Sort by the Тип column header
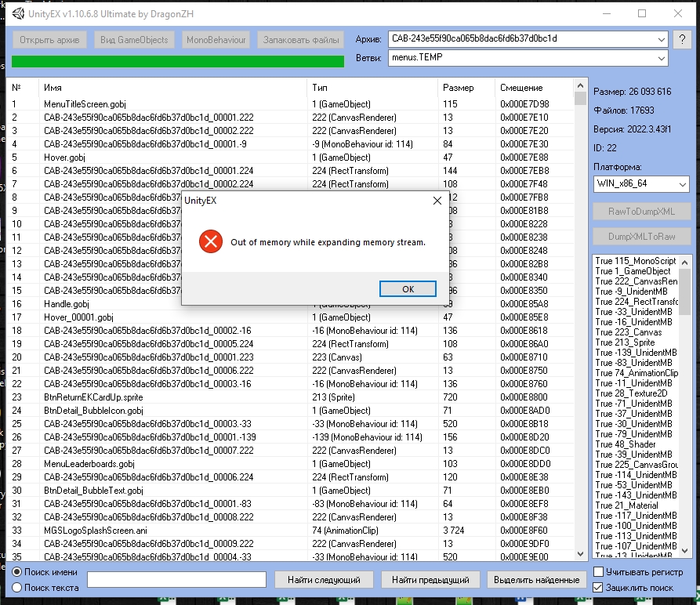This screenshot has width=700, height=605. pos(372,88)
